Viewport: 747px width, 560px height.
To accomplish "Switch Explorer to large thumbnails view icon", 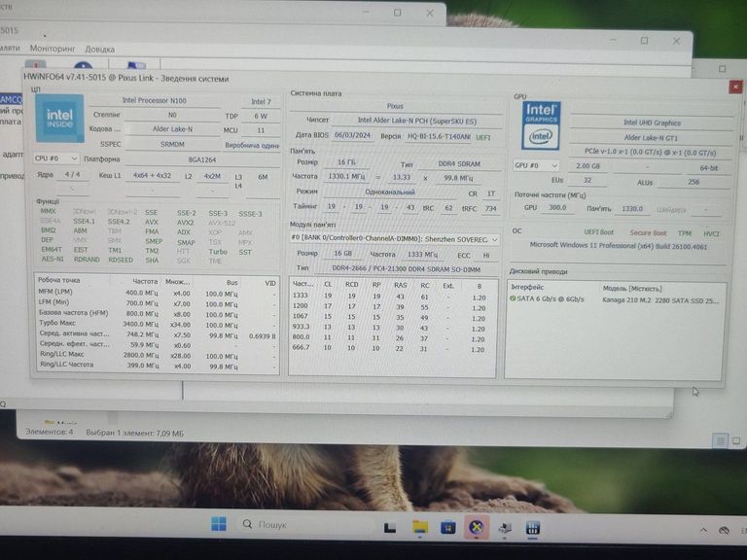I will tap(736, 441).
